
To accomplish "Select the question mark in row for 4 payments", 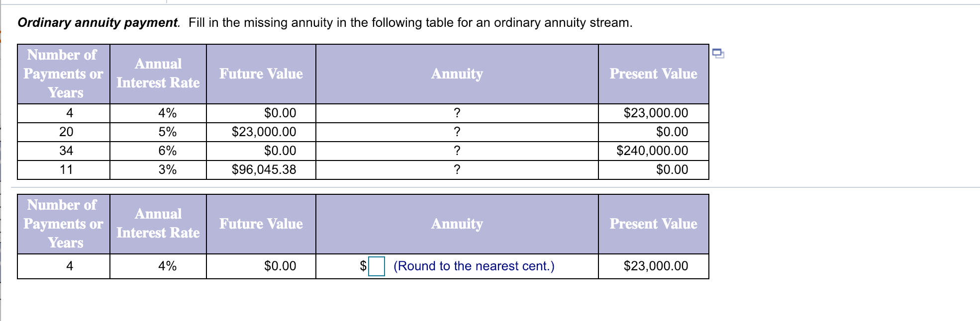I will coord(456,113).
